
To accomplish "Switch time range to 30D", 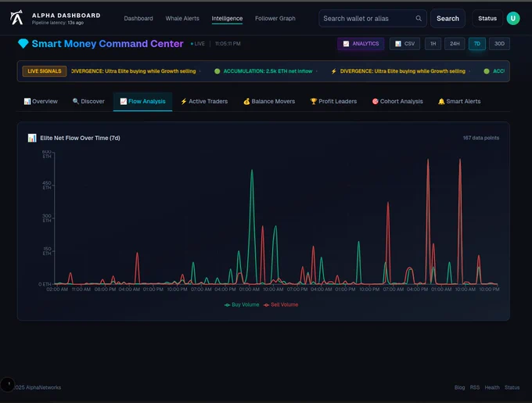I will (498, 44).
